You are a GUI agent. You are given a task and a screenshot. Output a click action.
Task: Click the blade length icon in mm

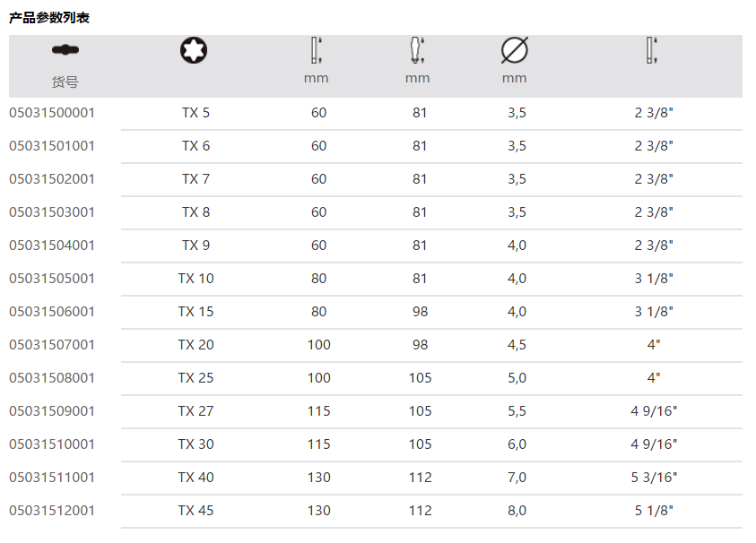(x=316, y=50)
